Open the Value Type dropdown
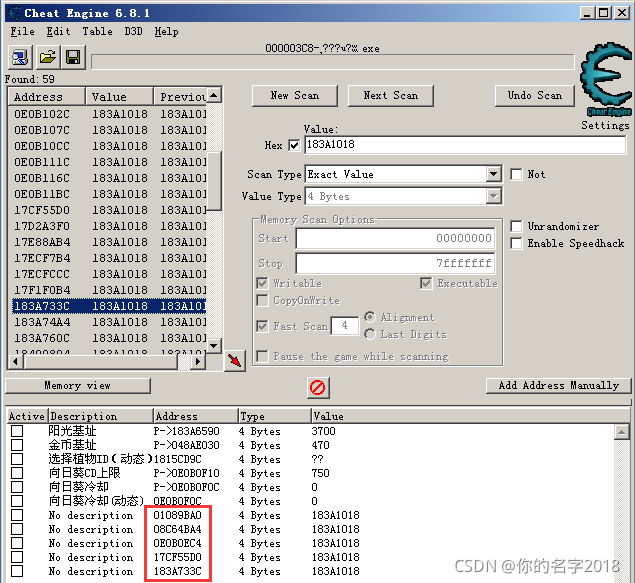 coord(493,196)
